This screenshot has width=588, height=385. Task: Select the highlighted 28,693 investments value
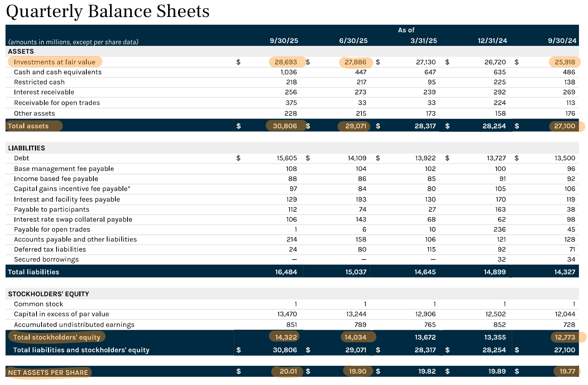(x=286, y=62)
